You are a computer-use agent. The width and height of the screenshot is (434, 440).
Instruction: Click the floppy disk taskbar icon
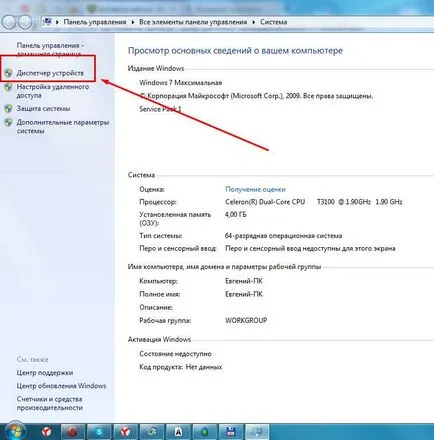pos(231,432)
